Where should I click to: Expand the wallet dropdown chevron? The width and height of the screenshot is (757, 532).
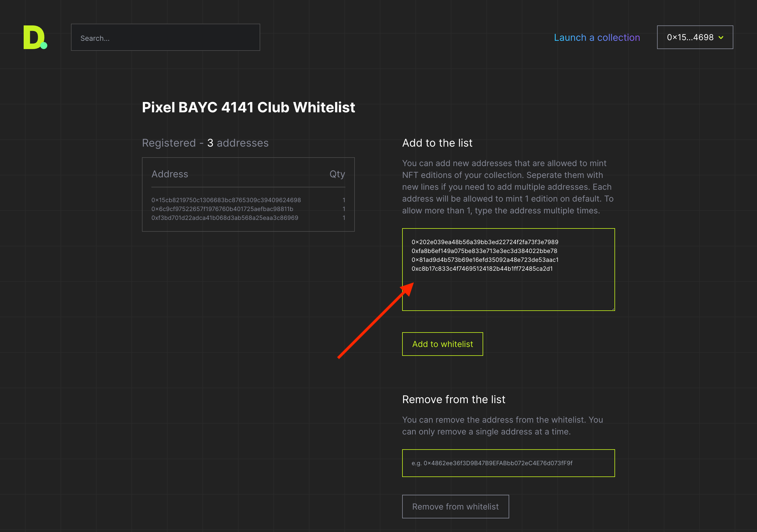tap(721, 38)
